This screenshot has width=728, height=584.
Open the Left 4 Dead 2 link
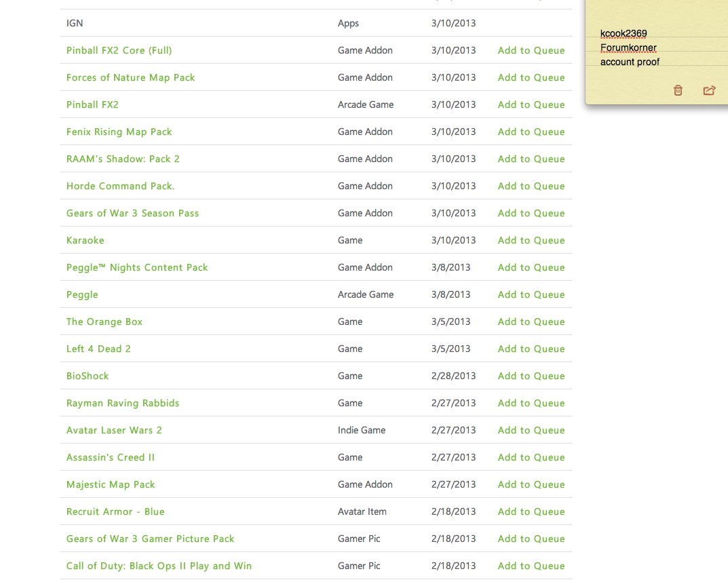pyautogui.click(x=98, y=349)
